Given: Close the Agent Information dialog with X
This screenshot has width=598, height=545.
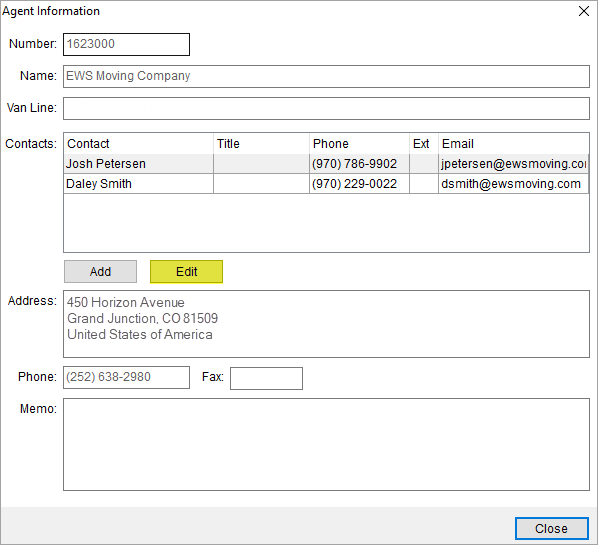Looking at the screenshot, I should 584,11.
